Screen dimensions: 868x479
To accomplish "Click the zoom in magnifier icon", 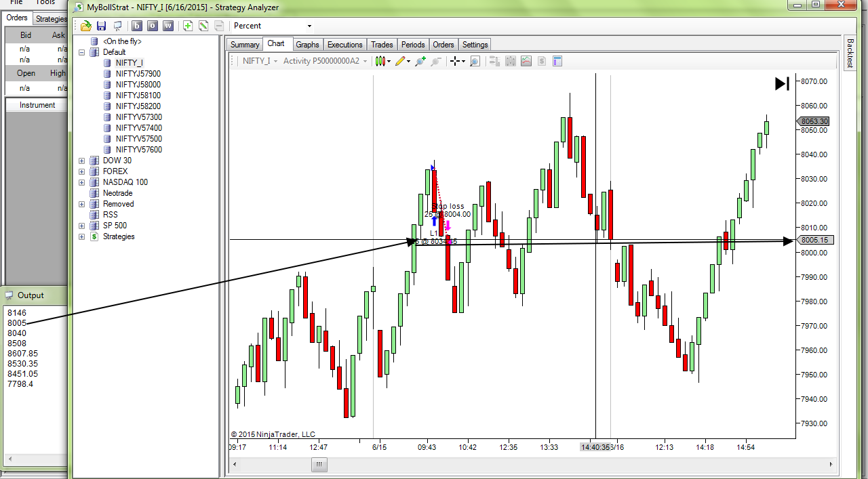I will [420, 61].
